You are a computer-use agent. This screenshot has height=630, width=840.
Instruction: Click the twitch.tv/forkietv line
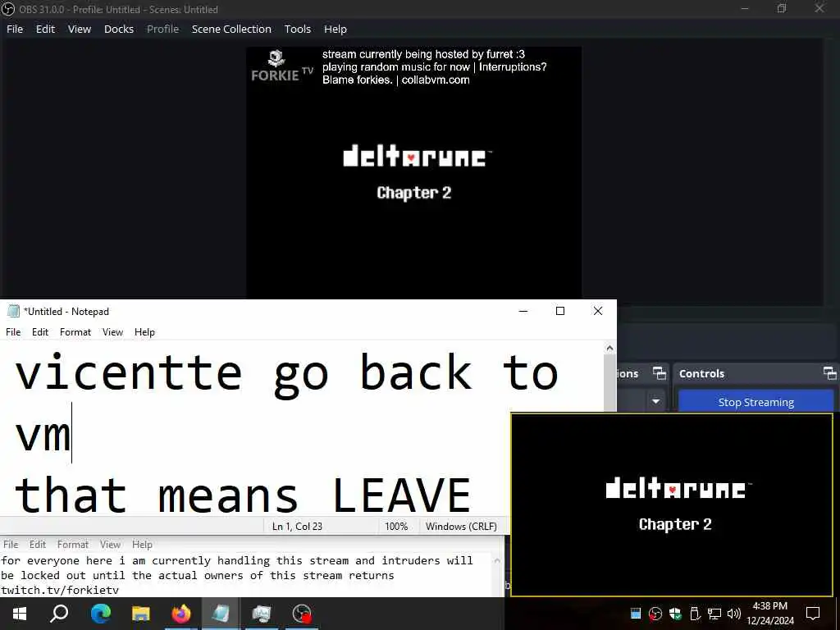pyautogui.click(x=59, y=590)
